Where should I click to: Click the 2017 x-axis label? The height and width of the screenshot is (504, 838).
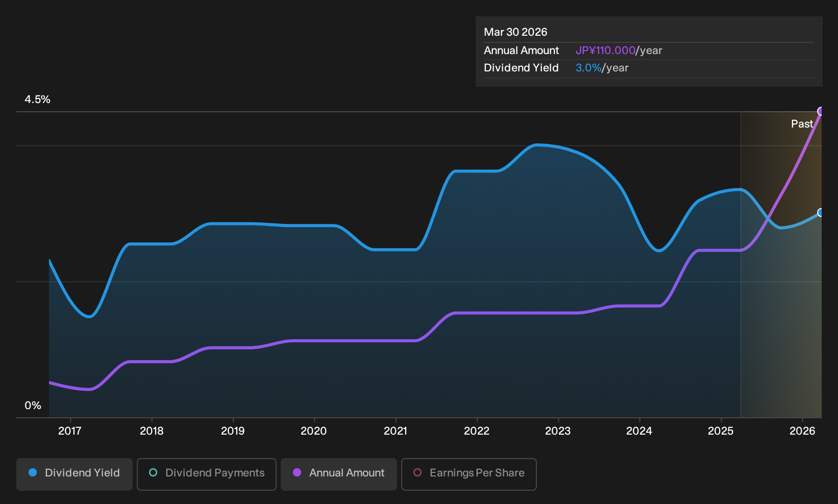(x=70, y=431)
